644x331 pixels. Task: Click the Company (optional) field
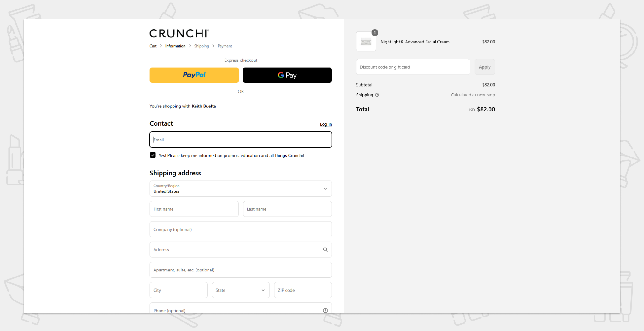241,229
